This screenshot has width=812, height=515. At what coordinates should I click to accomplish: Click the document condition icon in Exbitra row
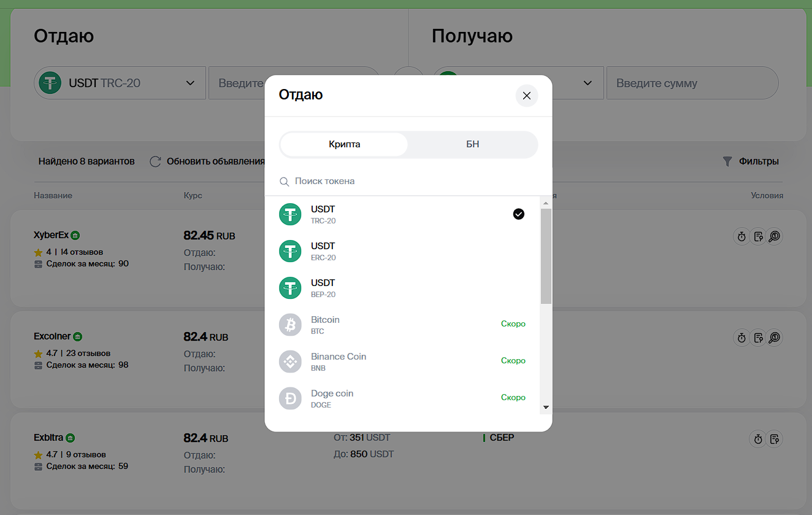[x=775, y=439]
